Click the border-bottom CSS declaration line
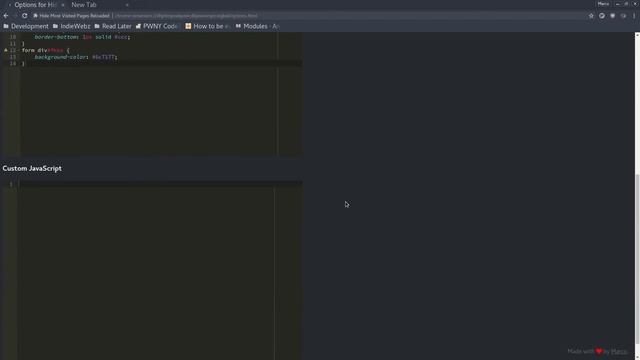640x360 pixels. (82, 37)
